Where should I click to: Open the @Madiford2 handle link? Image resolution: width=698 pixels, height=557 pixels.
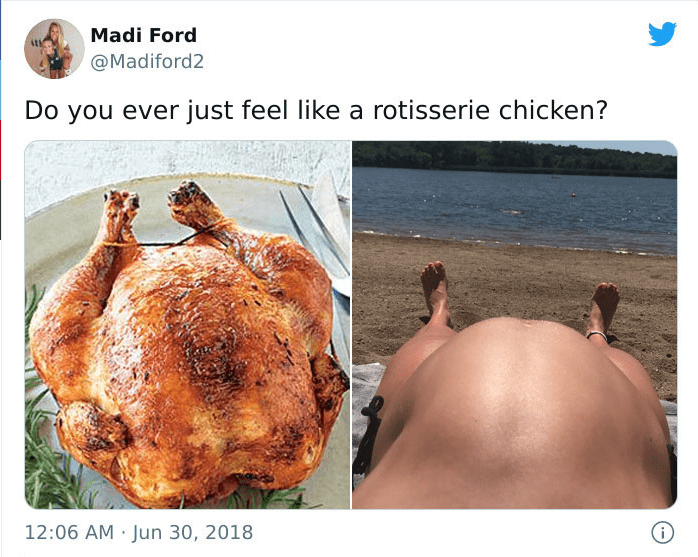click(147, 61)
